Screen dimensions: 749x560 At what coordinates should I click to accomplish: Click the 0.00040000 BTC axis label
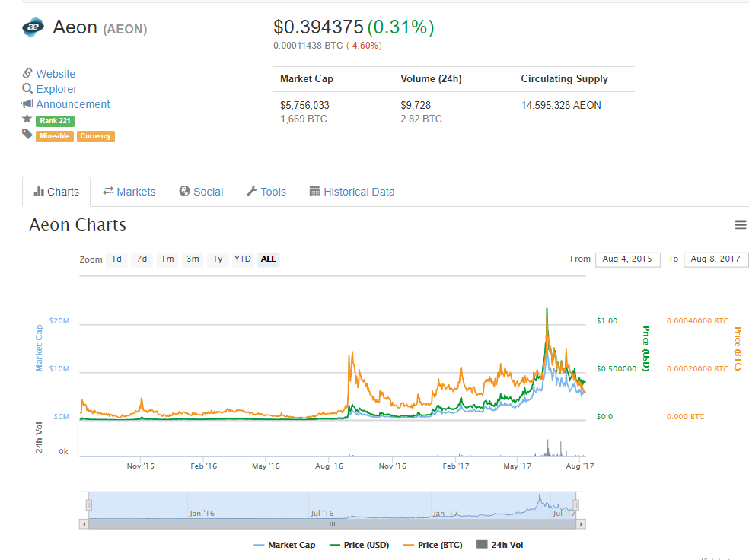[697, 321]
